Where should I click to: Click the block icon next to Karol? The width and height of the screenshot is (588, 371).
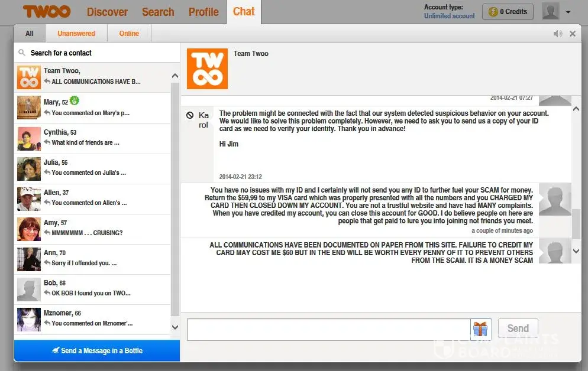[x=190, y=115]
